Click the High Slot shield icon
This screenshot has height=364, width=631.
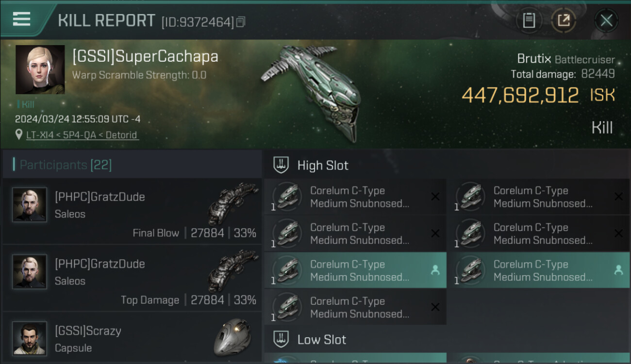pyautogui.click(x=282, y=165)
